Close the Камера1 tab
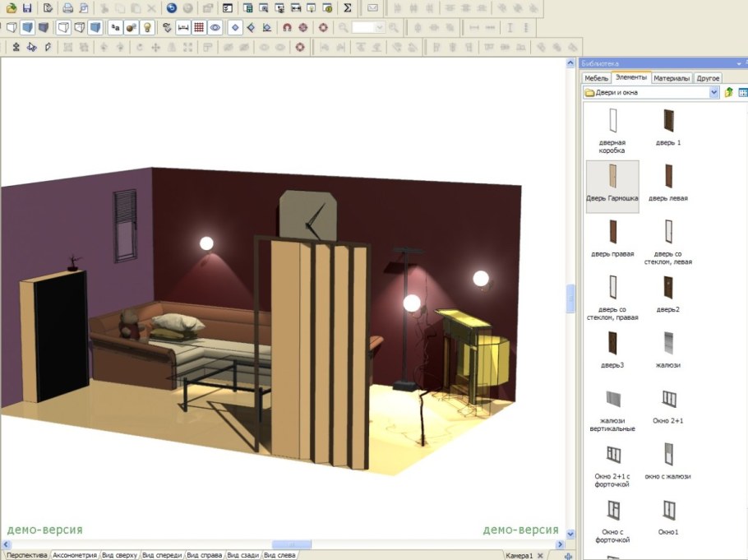This screenshot has height=560, width=748. point(541,556)
